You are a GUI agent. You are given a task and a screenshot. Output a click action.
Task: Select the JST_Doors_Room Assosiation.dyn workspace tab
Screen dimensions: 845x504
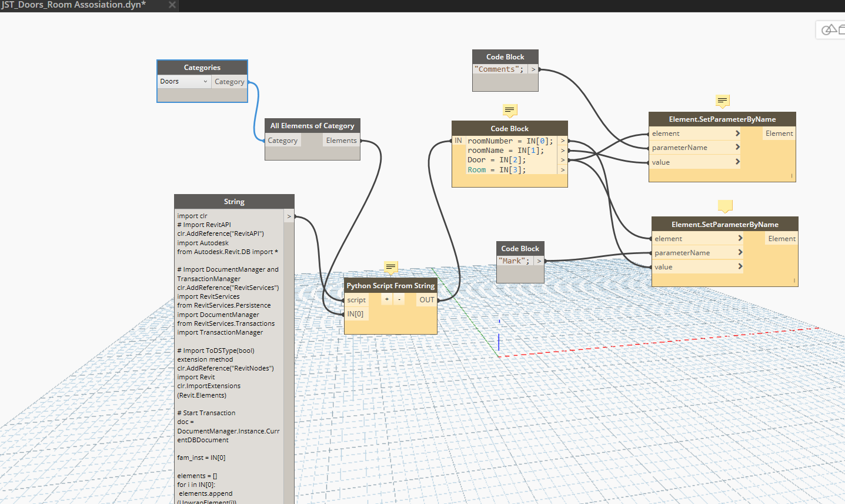point(74,5)
